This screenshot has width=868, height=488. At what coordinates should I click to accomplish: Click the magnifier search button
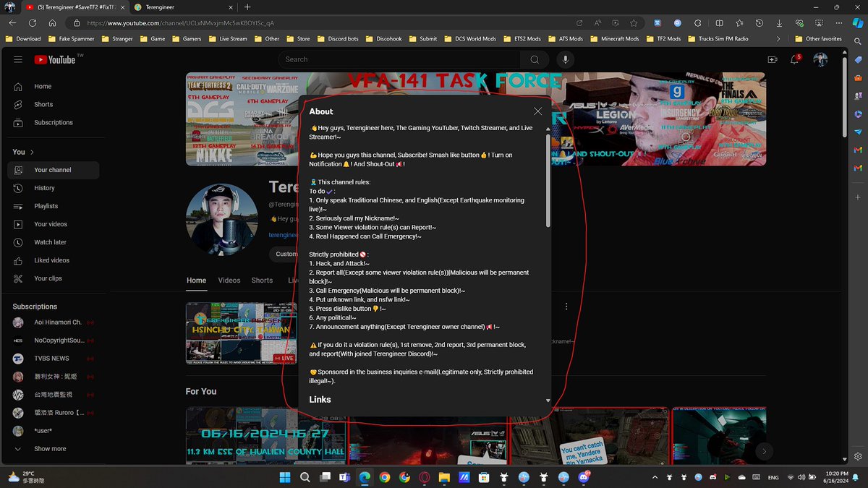pyautogui.click(x=535, y=59)
